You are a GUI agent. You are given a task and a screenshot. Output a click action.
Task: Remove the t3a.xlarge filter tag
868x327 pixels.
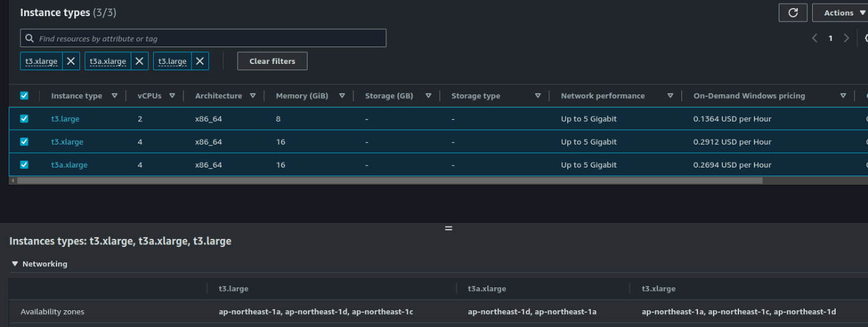click(139, 61)
